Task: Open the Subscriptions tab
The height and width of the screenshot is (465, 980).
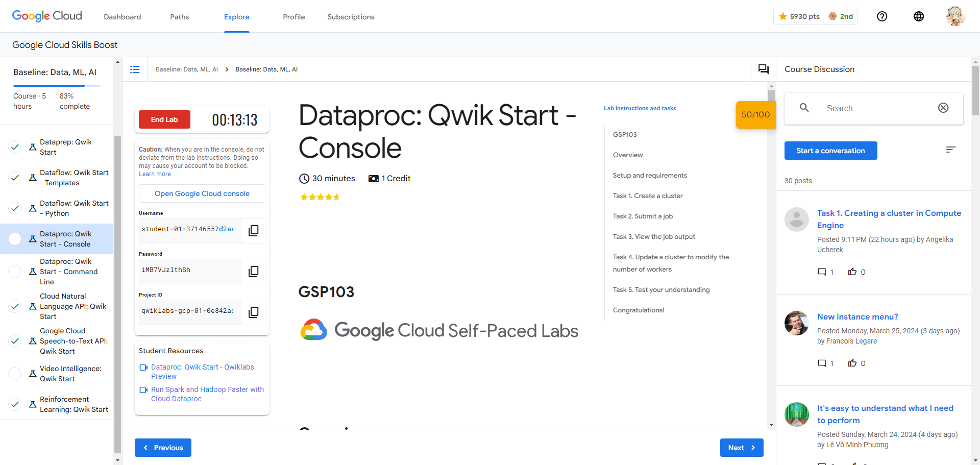Action: [x=351, y=17]
